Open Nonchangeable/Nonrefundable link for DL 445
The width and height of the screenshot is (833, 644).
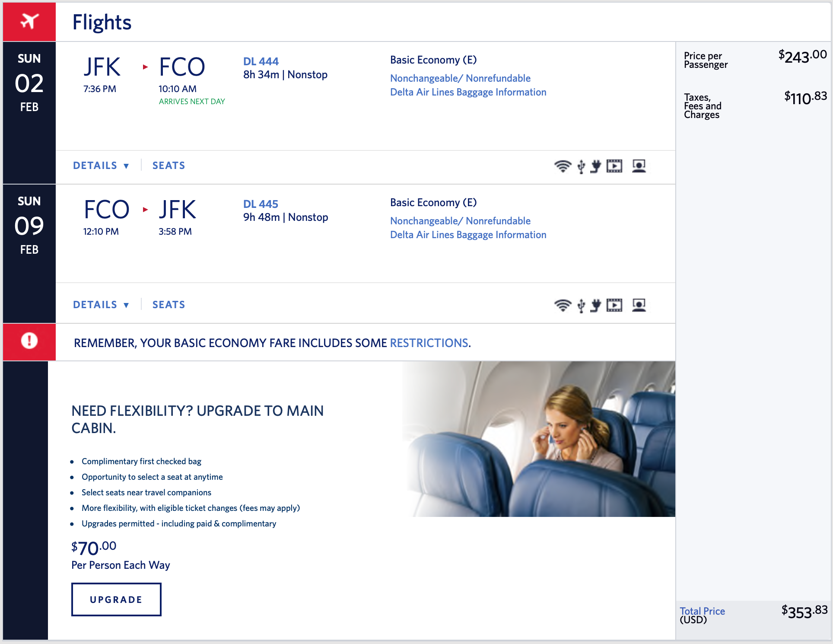click(x=460, y=221)
